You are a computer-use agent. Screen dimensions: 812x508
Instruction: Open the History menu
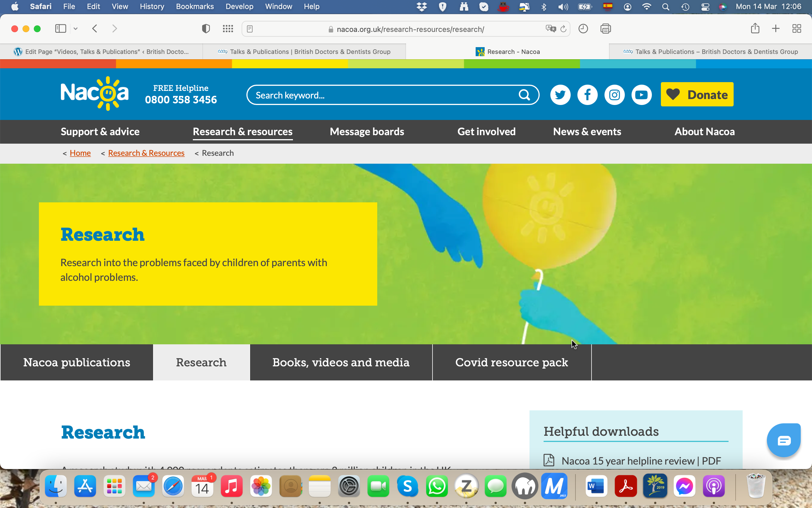point(152,7)
